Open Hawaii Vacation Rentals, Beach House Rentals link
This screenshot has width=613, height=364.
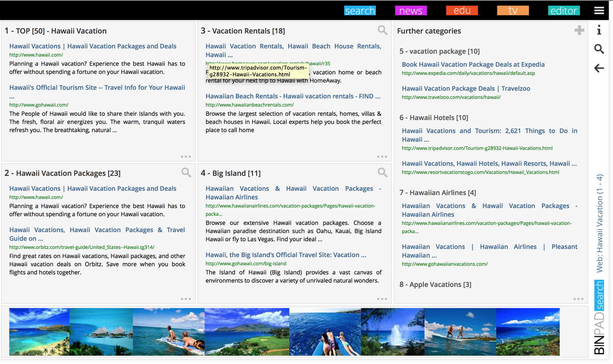click(x=293, y=50)
